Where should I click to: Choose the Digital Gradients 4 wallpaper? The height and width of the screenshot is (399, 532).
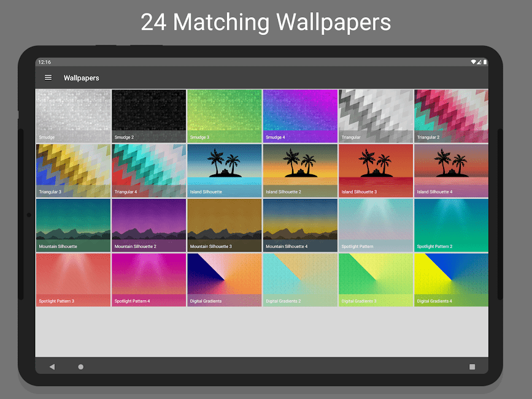pos(451,280)
